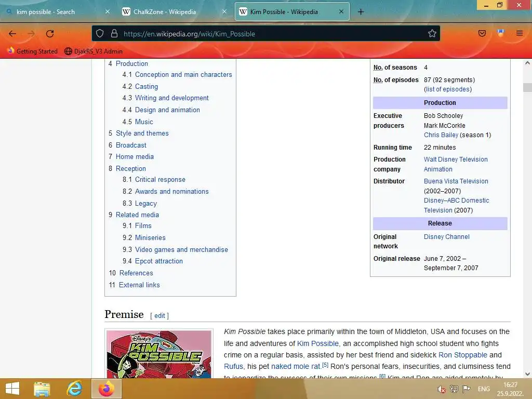Open Disney–ABC Domestic Television link
The height and width of the screenshot is (399, 532).
456,205
